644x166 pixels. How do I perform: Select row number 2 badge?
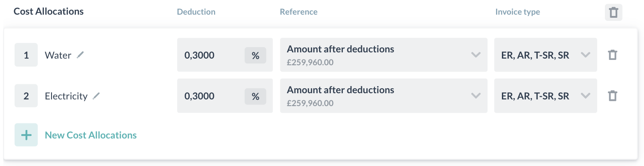tap(26, 96)
